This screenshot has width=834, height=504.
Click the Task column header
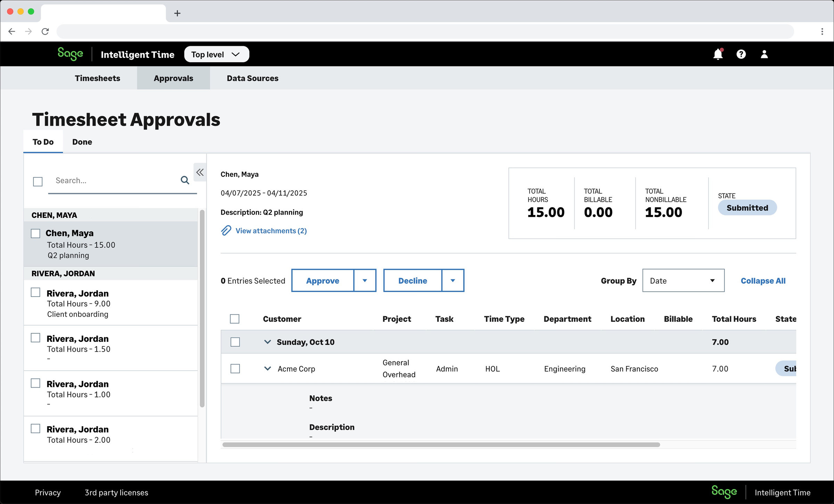click(444, 319)
